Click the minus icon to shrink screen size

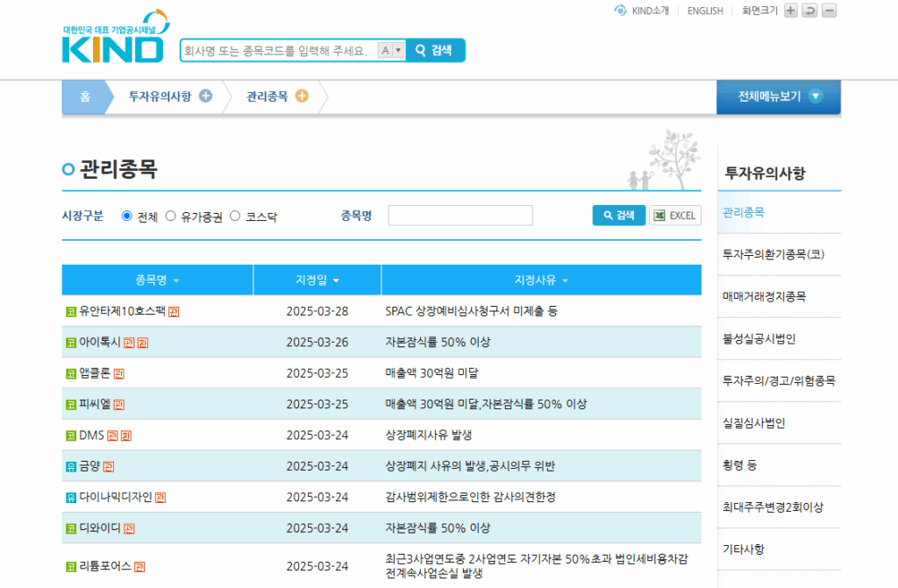[x=830, y=11]
